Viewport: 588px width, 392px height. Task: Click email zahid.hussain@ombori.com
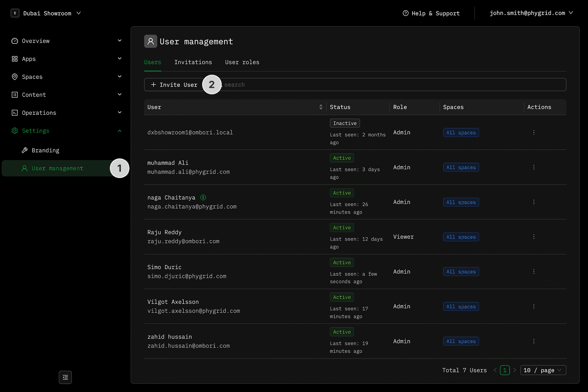click(189, 346)
